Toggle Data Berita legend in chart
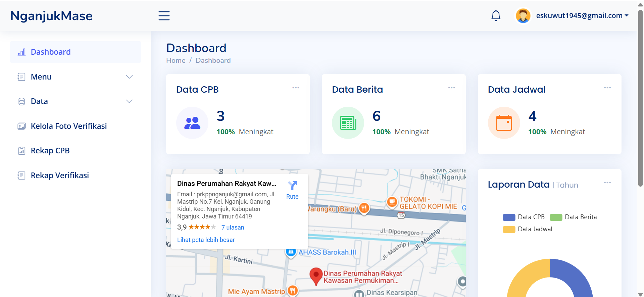Image resolution: width=644 pixels, height=297 pixels. pos(573,217)
